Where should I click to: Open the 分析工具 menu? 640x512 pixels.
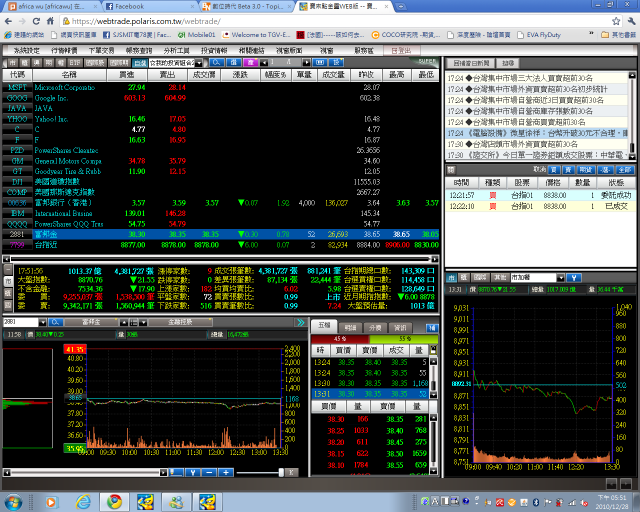pos(176,51)
